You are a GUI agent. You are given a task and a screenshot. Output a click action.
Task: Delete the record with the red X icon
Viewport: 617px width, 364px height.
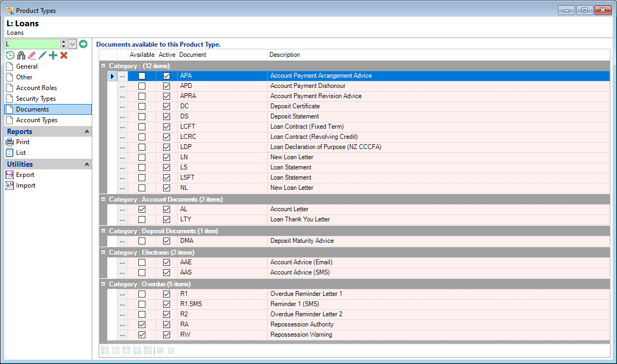(64, 55)
